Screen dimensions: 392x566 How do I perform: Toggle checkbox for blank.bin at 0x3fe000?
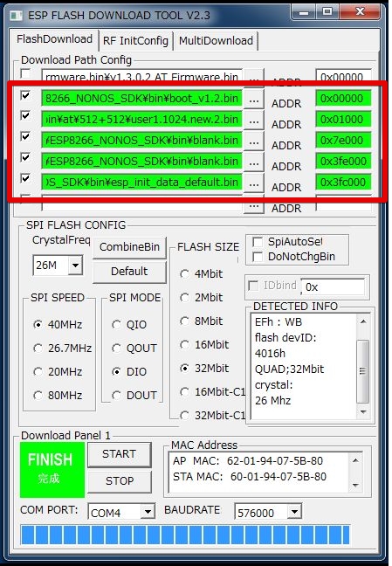25,158
